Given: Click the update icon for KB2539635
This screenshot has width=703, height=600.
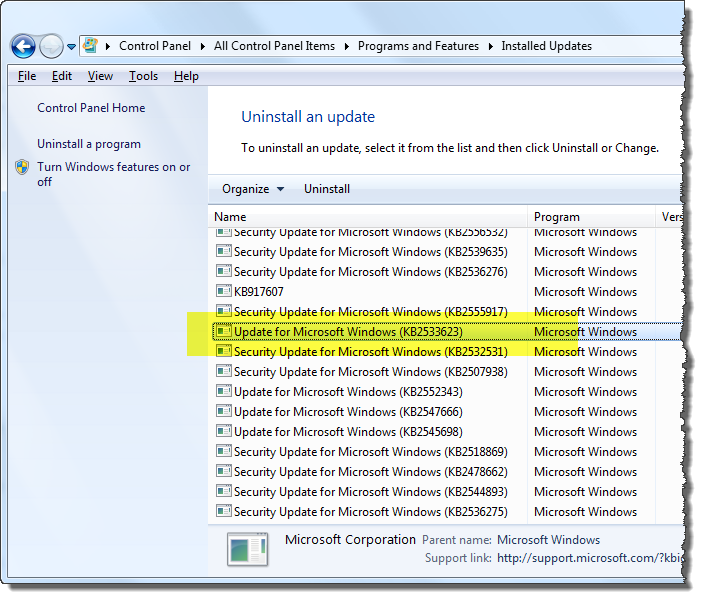Looking at the screenshot, I should point(224,251).
